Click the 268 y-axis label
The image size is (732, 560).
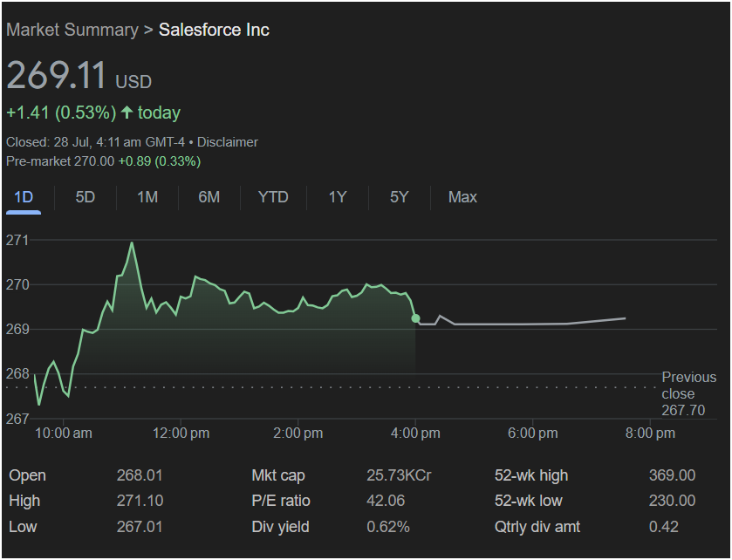coord(17,374)
